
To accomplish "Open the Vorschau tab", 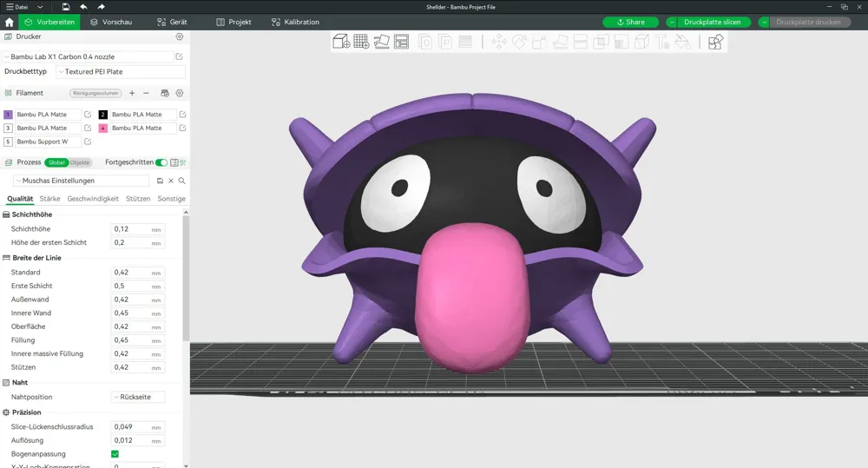I will click(111, 23).
